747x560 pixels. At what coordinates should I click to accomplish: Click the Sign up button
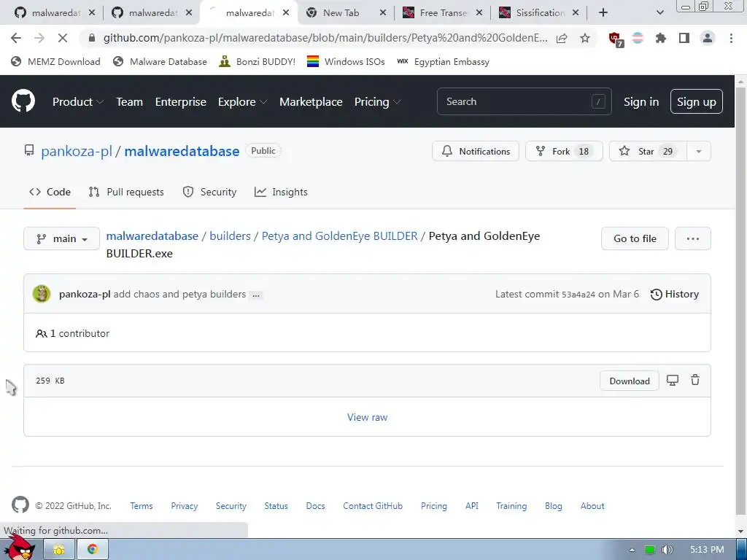[x=696, y=101]
